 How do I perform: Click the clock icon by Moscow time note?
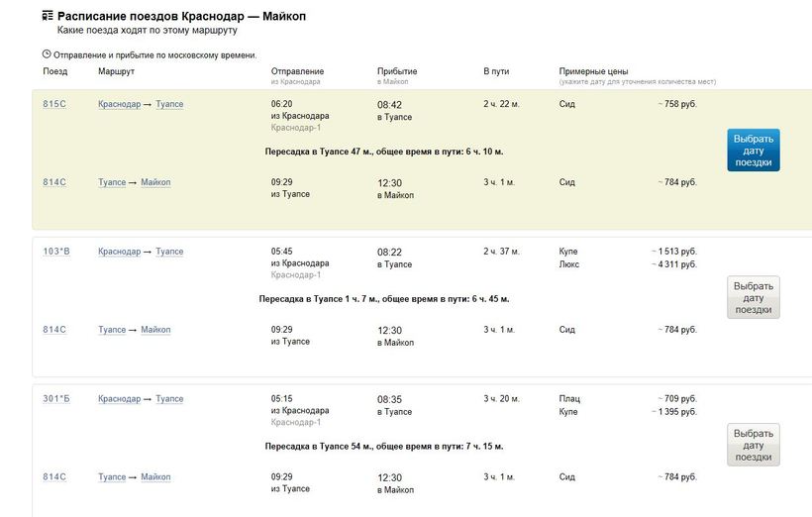click(47, 54)
